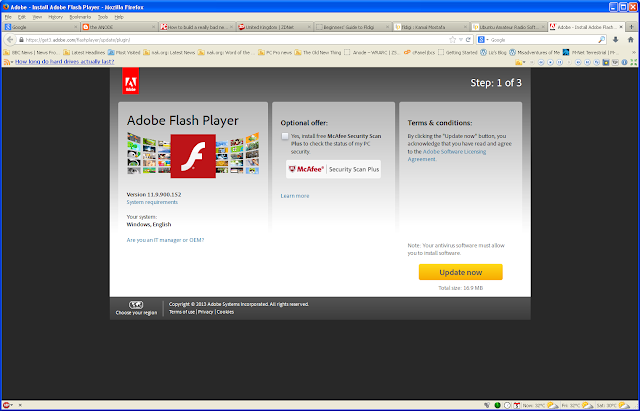Open the View menu
The width and height of the screenshot is (640, 411).
[37, 17]
